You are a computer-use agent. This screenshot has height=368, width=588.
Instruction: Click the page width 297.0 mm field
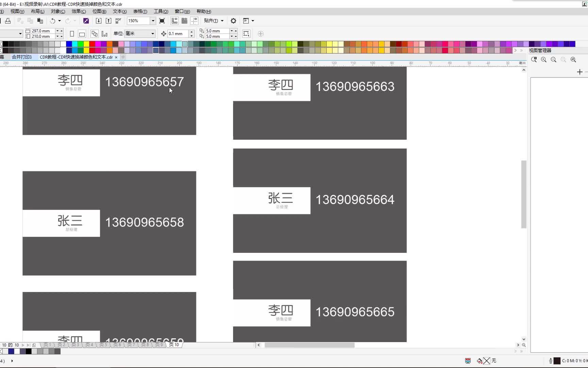pos(43,31)
